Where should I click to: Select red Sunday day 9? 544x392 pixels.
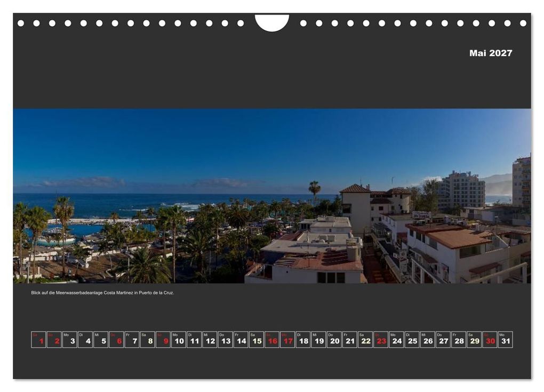click(x=163, y=340)
